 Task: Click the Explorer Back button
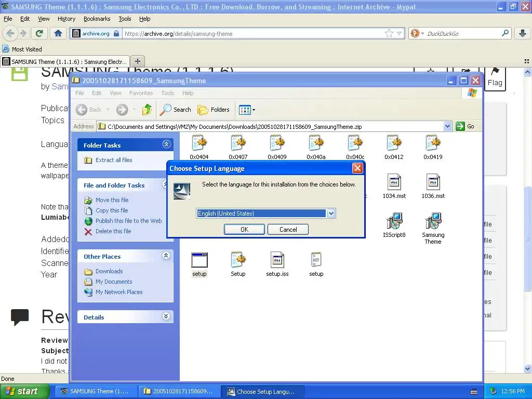89,110
